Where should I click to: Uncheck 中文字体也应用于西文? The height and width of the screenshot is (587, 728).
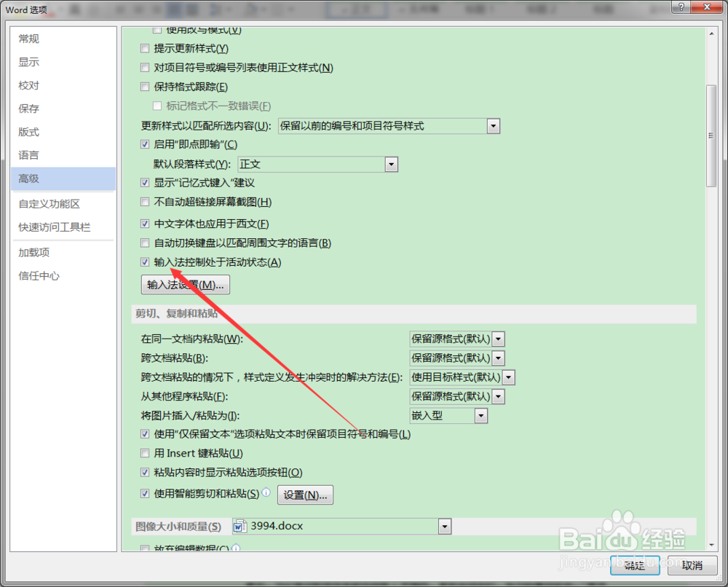click(x=144, y=223)
